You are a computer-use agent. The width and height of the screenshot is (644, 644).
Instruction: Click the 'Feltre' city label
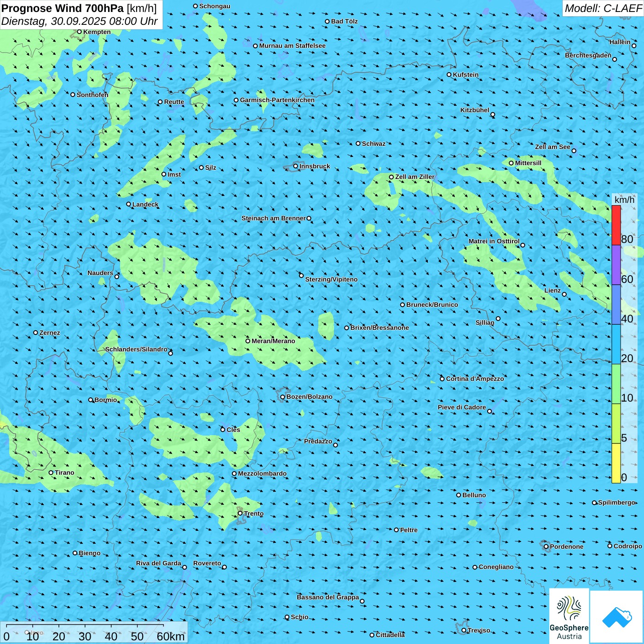click(x=409, y=530)
